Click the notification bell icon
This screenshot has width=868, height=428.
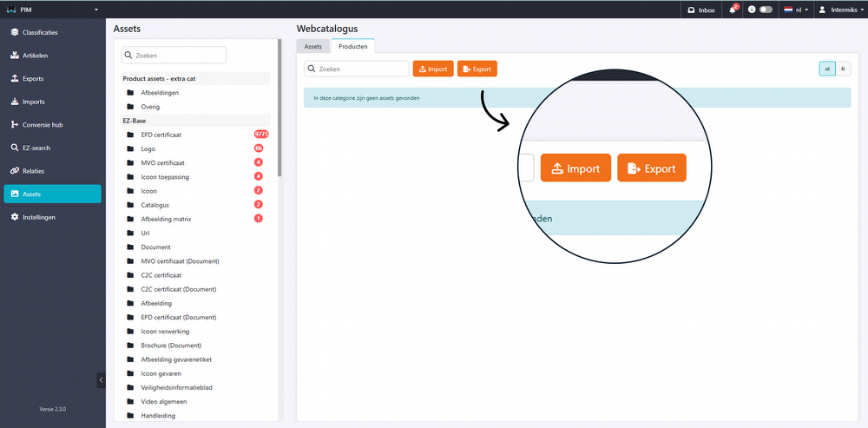click(733, 10)
